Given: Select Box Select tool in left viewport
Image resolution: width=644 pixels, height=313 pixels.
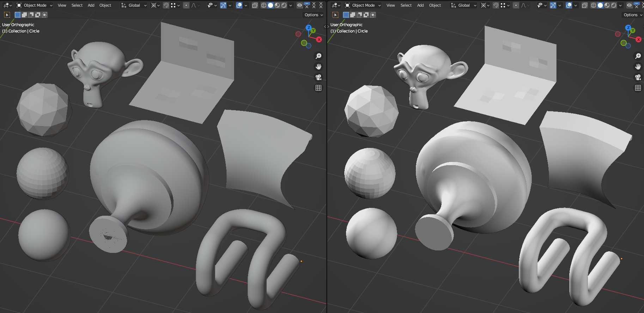Looking at the screenshot, I should [7, 15].
